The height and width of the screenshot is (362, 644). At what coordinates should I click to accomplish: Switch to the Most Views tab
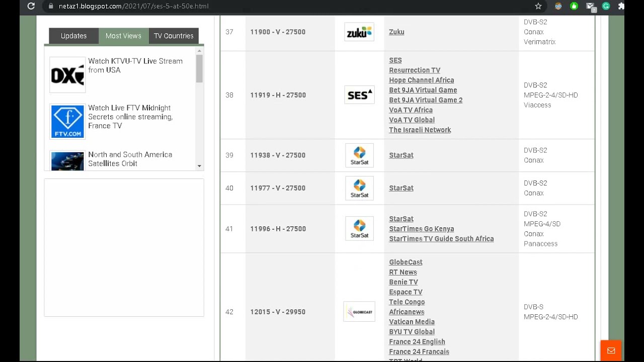[x=123, y=36]
